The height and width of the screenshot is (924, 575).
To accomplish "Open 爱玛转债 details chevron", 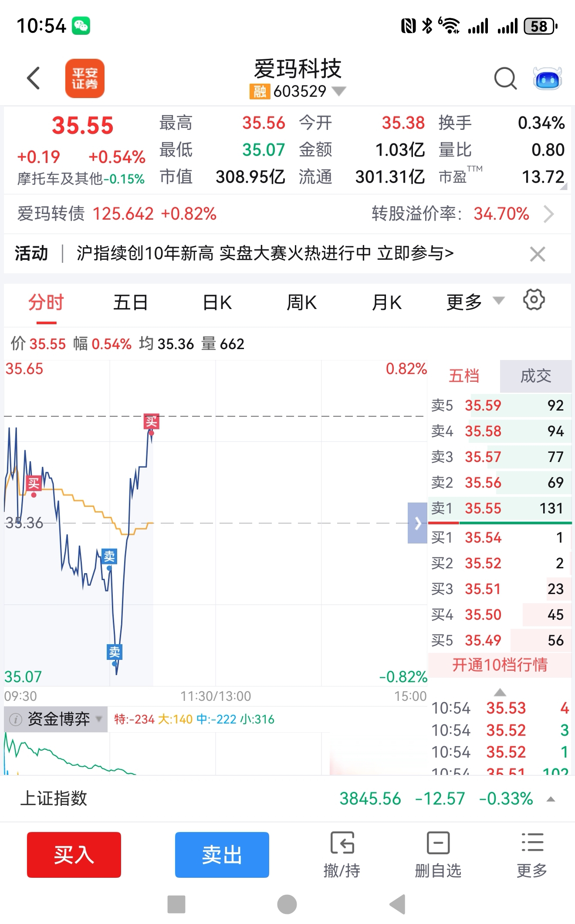I will tap(549, 214).
